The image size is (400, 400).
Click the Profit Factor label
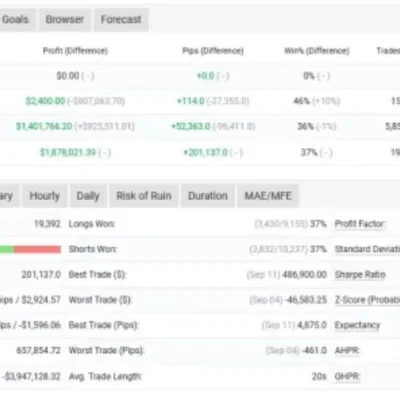(360, 224)
